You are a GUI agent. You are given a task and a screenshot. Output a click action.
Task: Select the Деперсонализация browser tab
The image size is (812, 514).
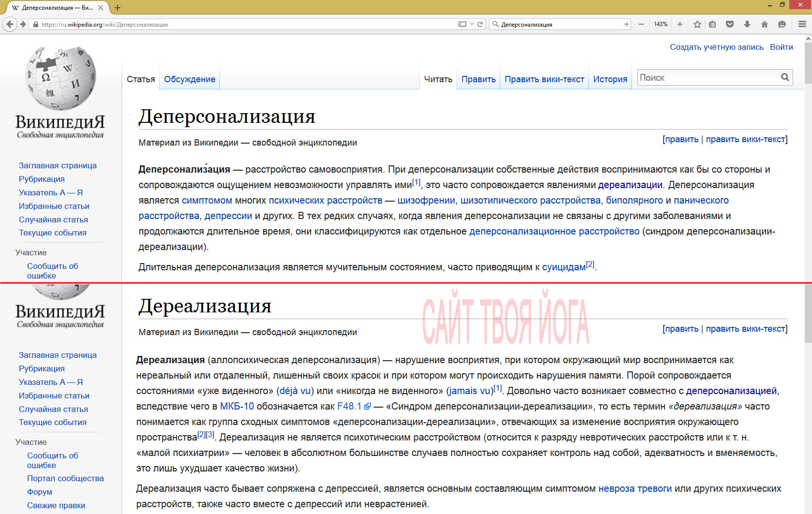point(57,8)
